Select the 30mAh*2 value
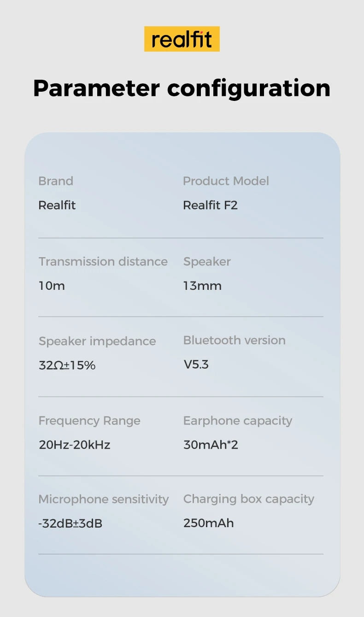The width and height of the screenshot is (364, 617). (x=211, y=445)
